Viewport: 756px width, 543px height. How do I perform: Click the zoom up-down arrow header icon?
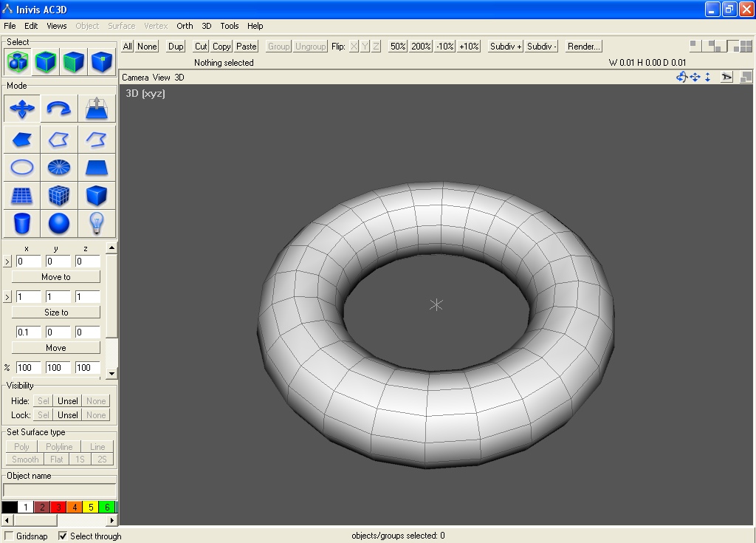[x=707, y=78]
